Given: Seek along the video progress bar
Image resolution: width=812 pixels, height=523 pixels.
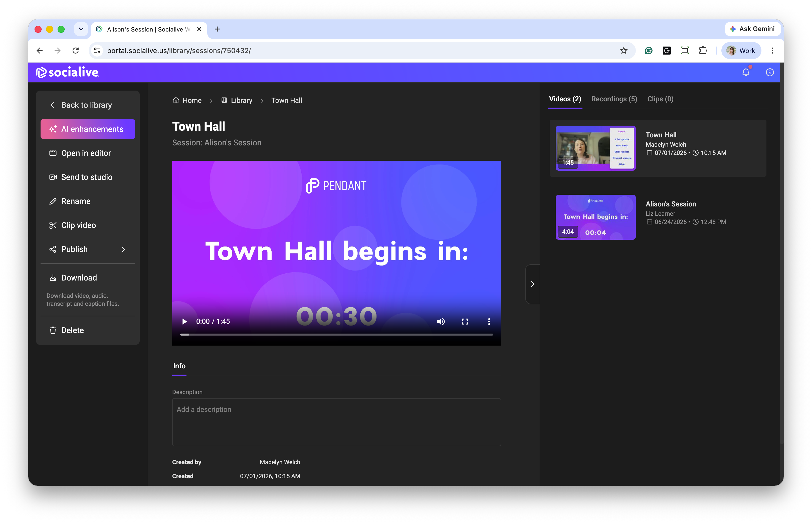Looking at the screenshot, I should (x=336, y=335).
